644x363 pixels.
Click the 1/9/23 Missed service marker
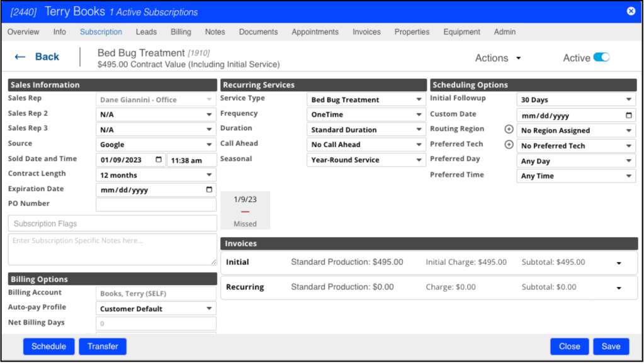245,210
